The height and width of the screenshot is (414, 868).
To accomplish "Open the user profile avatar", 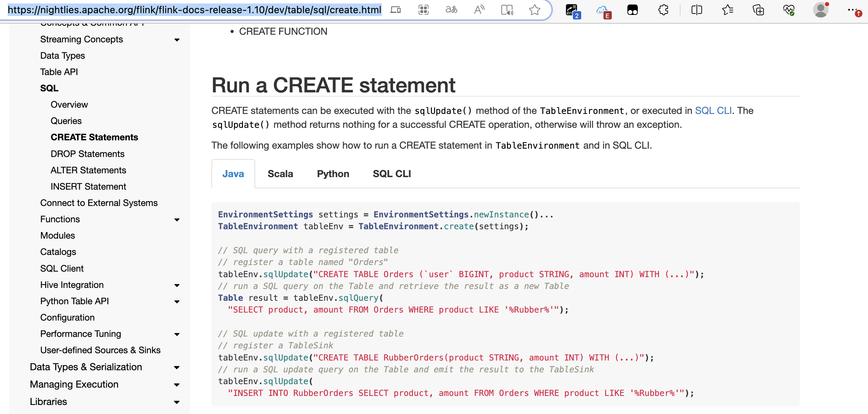I will 821,10.
